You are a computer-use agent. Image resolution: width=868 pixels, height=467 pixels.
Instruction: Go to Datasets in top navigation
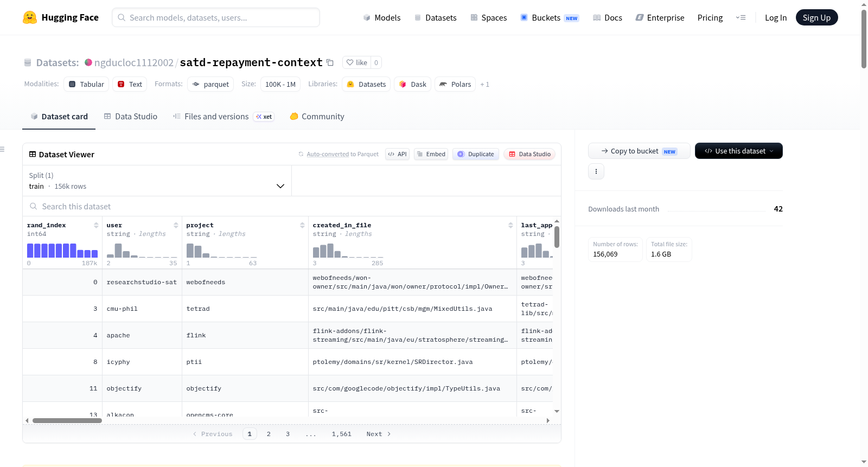[x=435, y=18]
